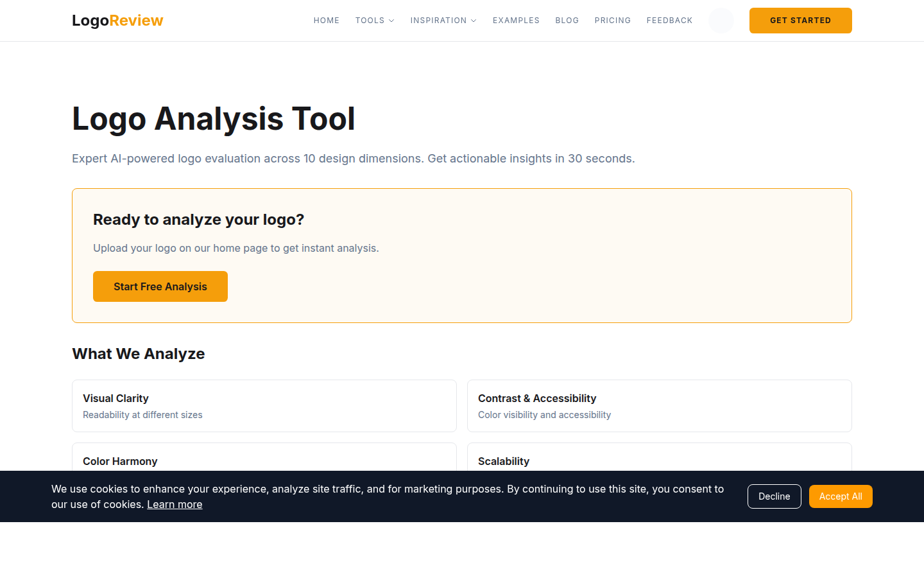Open the Pricing page
Viewport: 924px width, 578px height.
[613, 21]
